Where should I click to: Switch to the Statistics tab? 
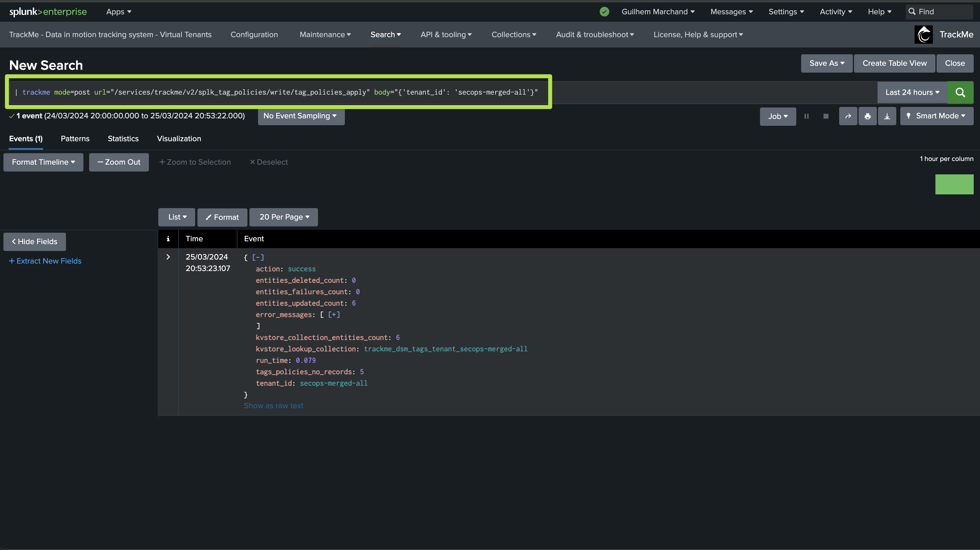[123, 139]
